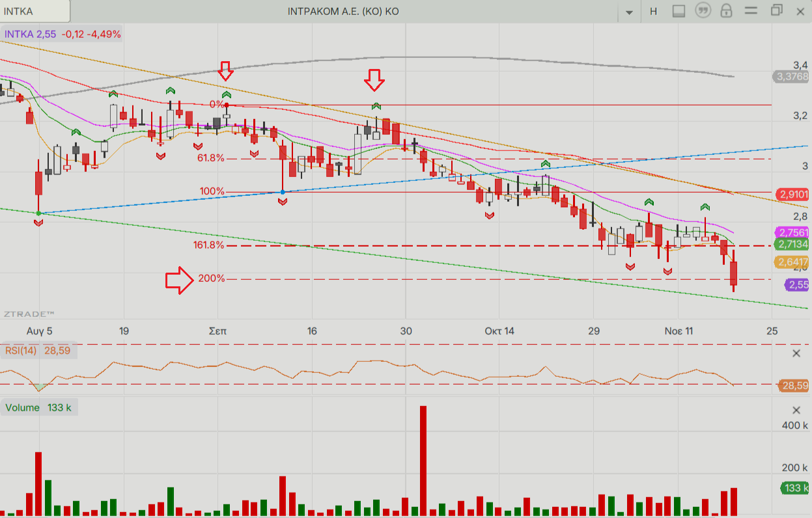Click the purple 2,7561 price tag
Image resolution: width=812 pixels, height=518 pixels.
coord(793,232)
